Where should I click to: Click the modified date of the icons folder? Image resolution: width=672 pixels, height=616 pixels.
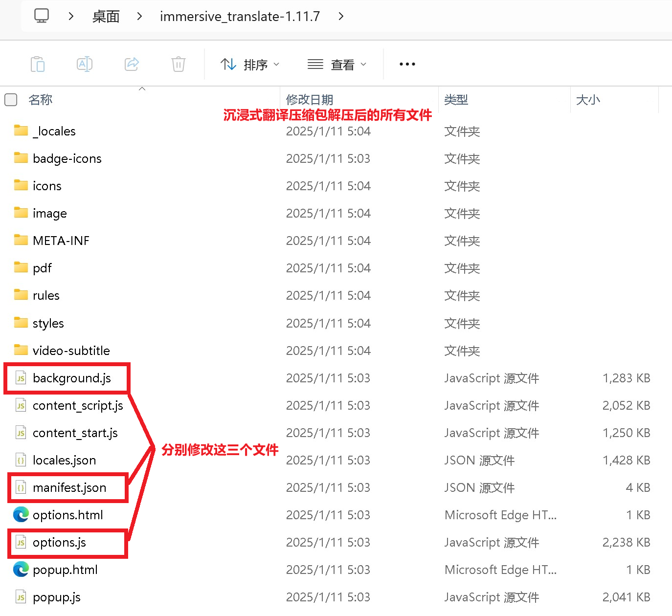(328, 186)
